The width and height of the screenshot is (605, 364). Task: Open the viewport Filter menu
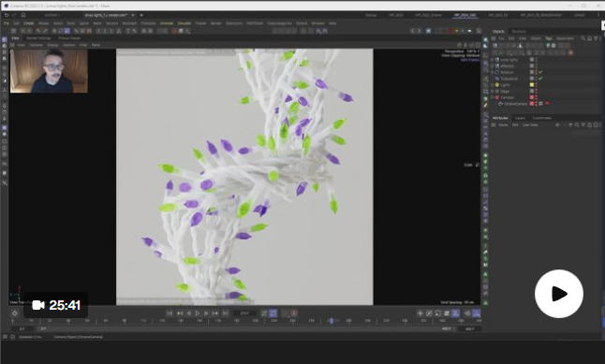pyautogui.click(x=83, y=45)
